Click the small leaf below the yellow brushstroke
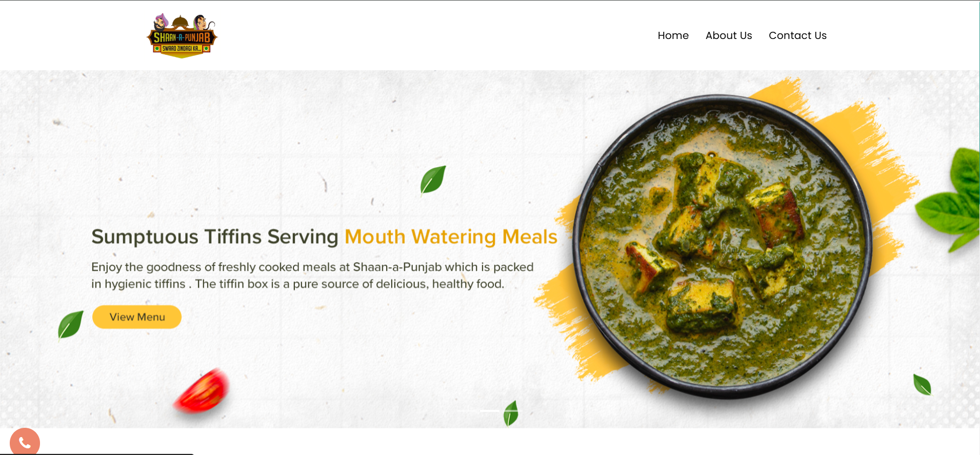 [x=922, y=384]
